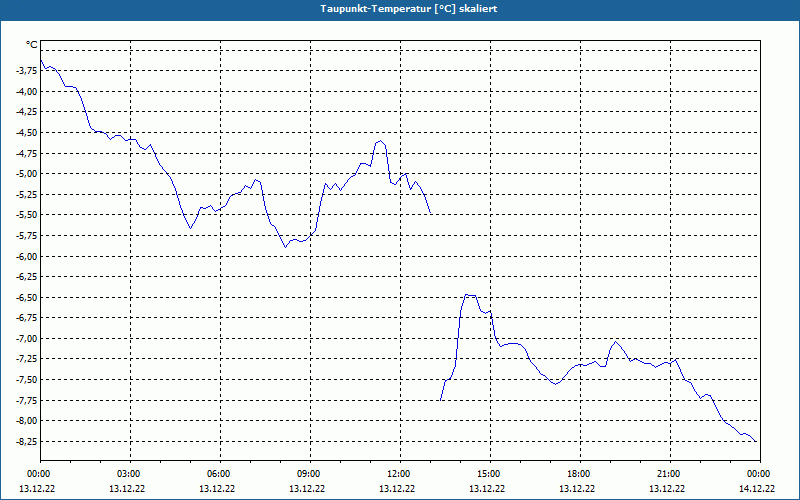This screenshot has width=800, height=500.
Task: Click the -4,25 y-axis value
Action: tap(28, 112)
